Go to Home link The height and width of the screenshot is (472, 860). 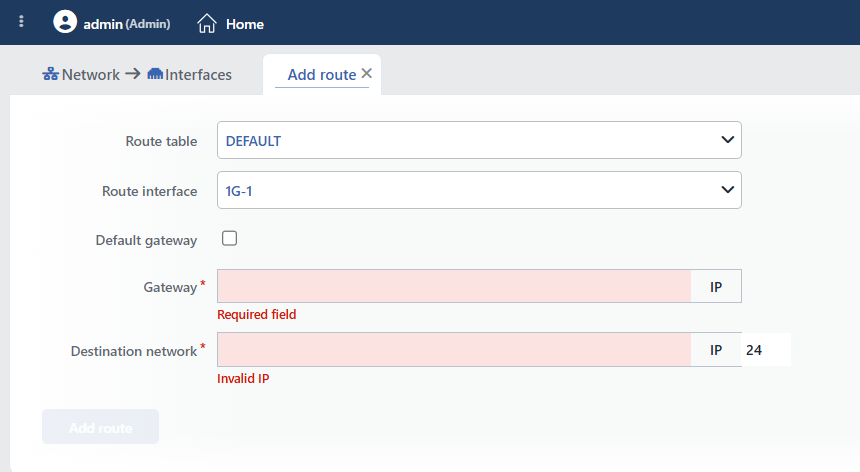[x=245, y=24]
